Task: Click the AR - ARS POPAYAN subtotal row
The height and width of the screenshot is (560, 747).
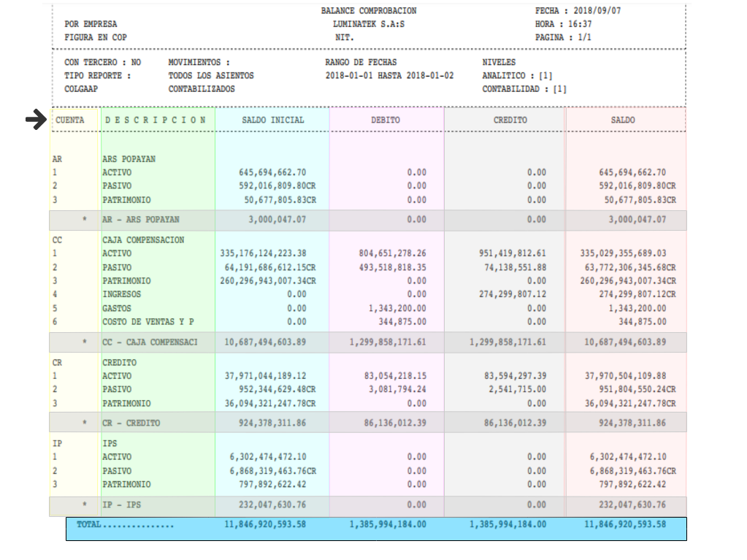Action: 140,219
